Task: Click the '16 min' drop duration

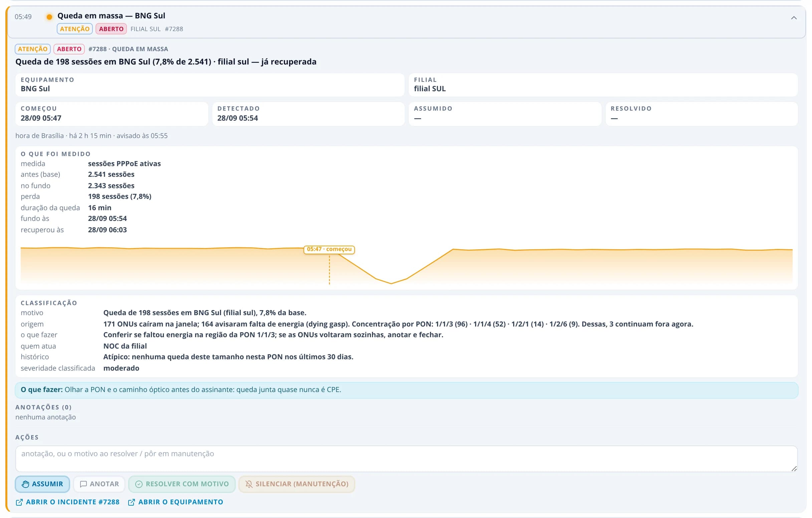Action: [x=100, y=208]
